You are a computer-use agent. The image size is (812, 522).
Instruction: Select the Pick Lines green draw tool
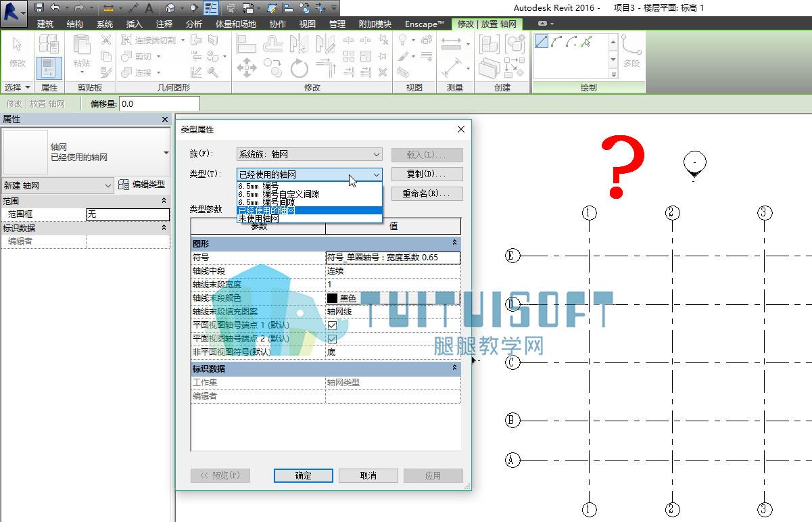pos(586,41)
